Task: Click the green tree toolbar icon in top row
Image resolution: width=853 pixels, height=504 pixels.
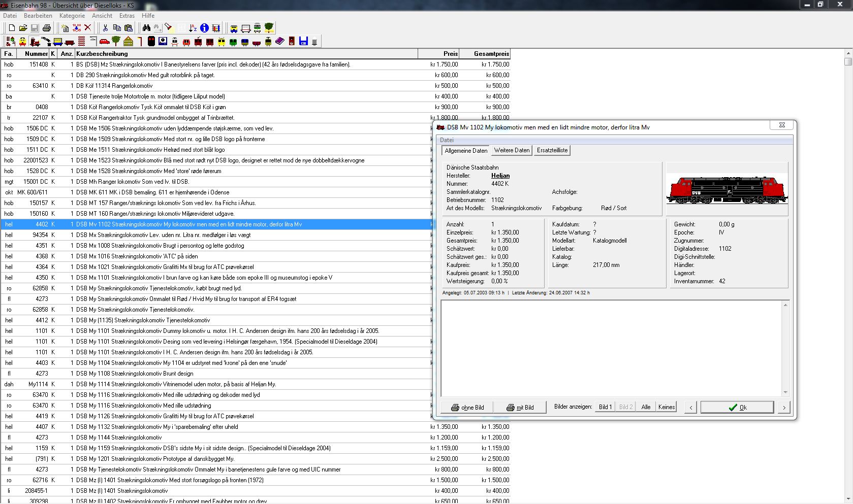Action: (x=269, y=28)
